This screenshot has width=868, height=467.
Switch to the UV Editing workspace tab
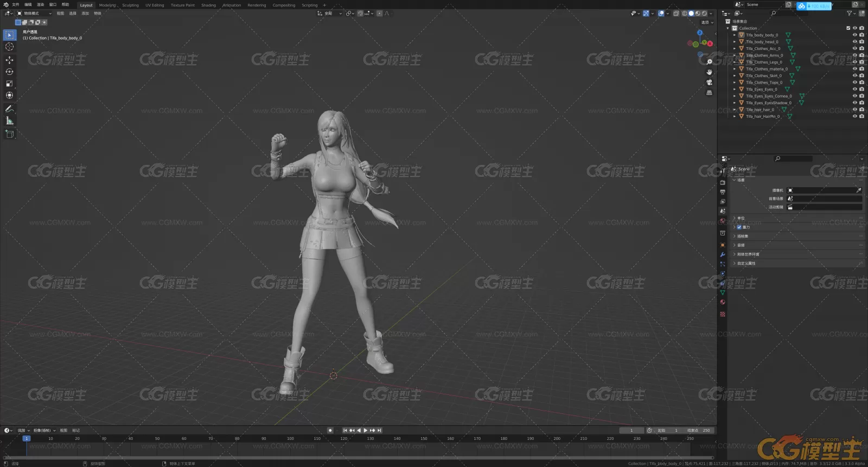pyautogui.click(x=155, y=5)
